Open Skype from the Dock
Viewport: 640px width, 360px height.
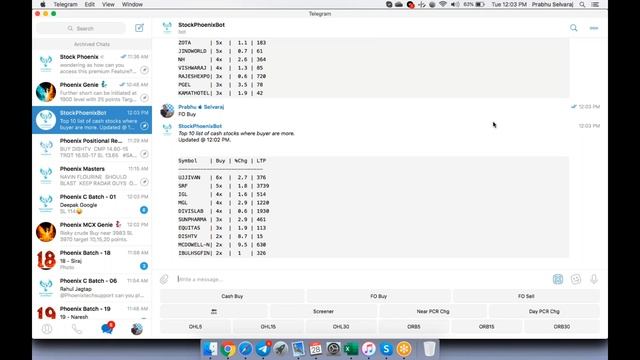(386, 349)
